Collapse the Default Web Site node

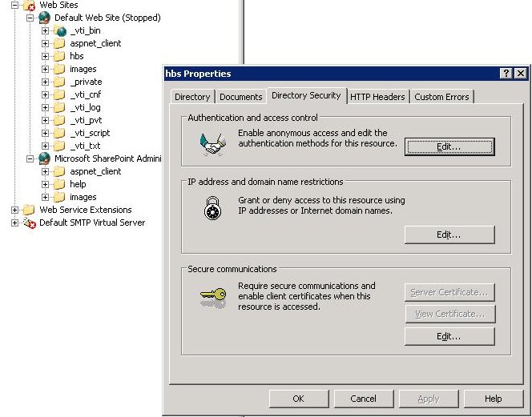coord(30,18)
